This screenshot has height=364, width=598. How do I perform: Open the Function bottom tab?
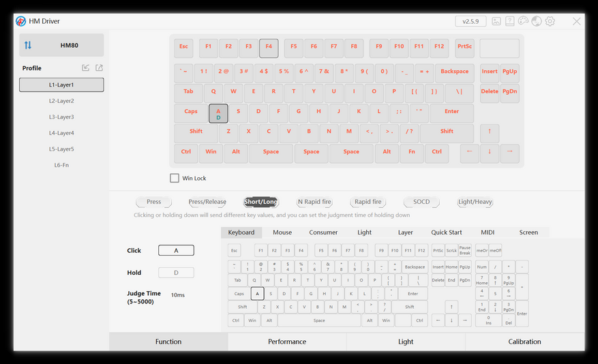tap(168, 342)
